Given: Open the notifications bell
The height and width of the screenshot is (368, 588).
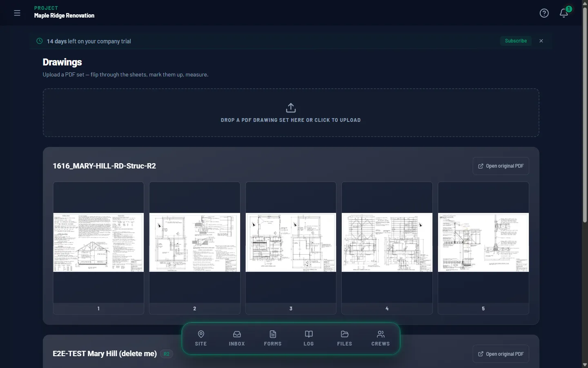Looking at the screenshot, I should [x=564, y=13].
